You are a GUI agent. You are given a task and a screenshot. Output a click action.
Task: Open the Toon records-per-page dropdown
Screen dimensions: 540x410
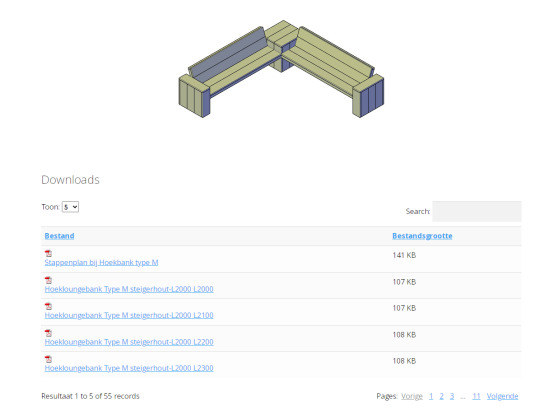pos(70,207)
